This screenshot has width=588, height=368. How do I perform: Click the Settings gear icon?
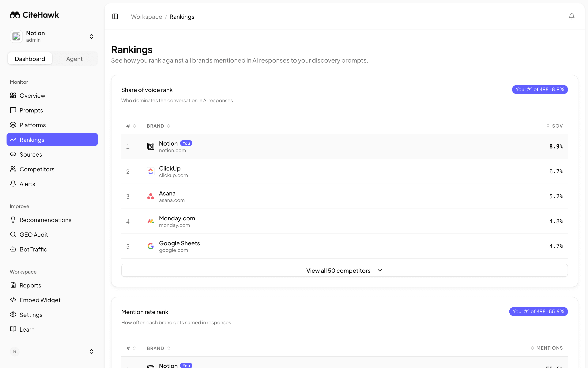pyautogui.click(x=13, y=314)
